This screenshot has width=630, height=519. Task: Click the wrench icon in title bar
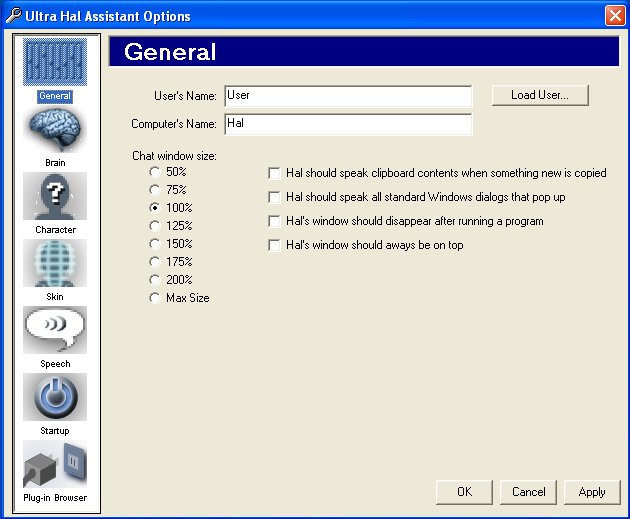(x=13, y=16)
